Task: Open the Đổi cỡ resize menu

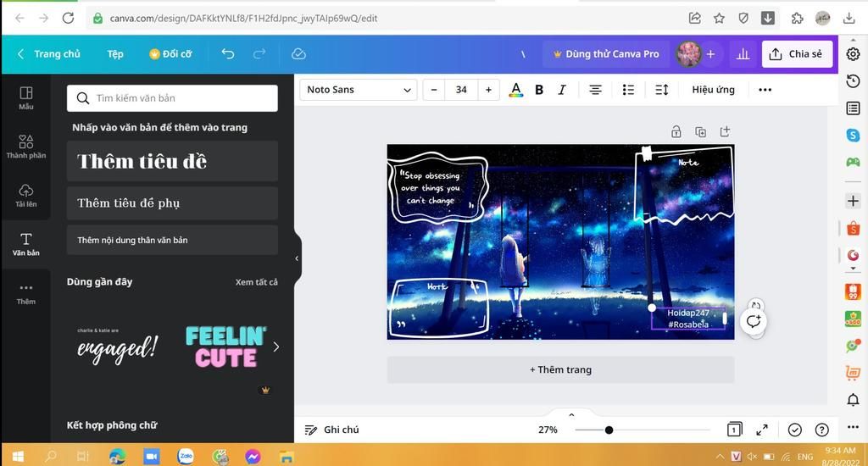Action: click(x=170, y=53)
